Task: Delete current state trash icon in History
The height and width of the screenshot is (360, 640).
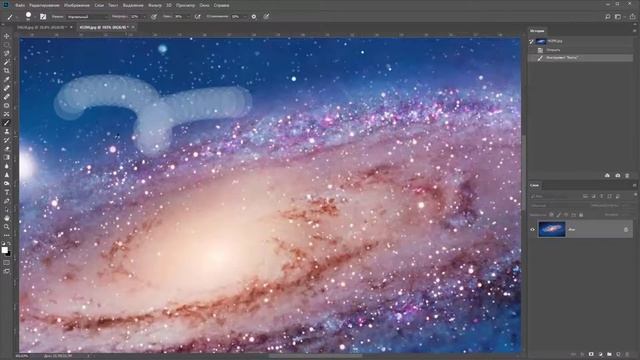Action: pyautogui.click(x=627, y=175)
